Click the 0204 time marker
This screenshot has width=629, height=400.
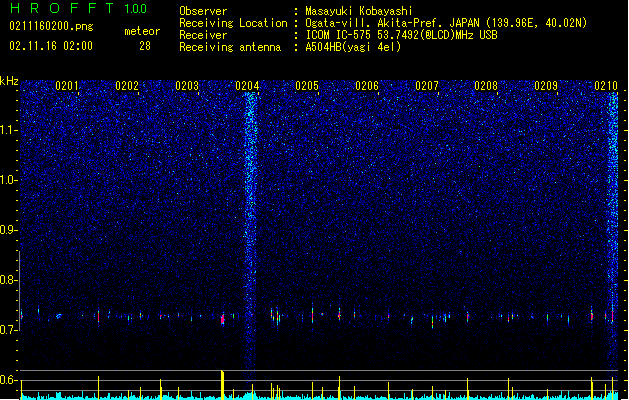pyautogui.click(x=247, y=86)
